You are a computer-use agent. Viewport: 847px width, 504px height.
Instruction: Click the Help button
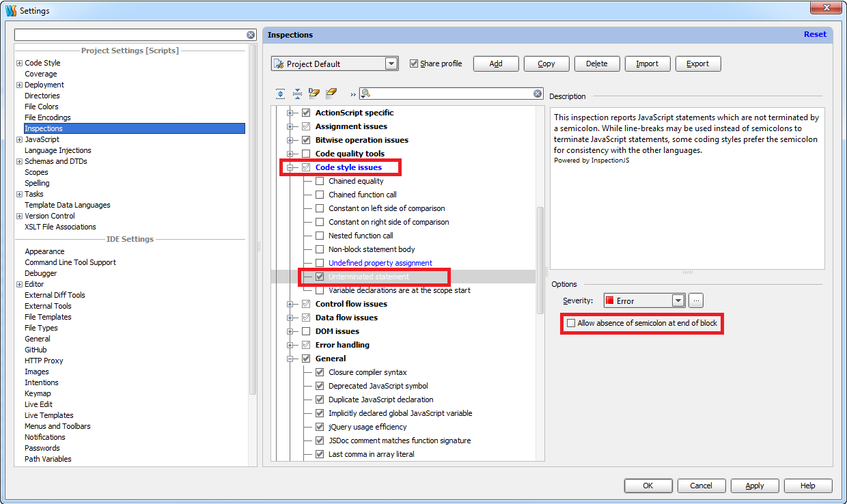tap(807, 486)
